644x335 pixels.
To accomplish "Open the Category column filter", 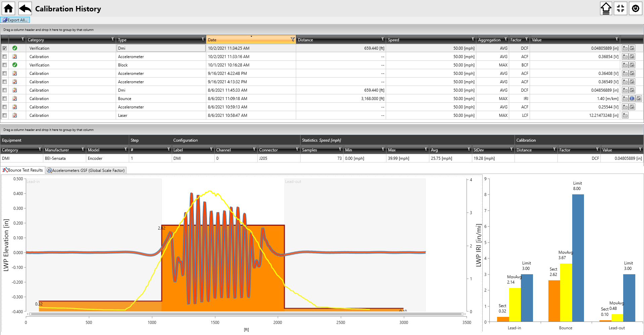I will pyautogui.click(x=113, y=40).
